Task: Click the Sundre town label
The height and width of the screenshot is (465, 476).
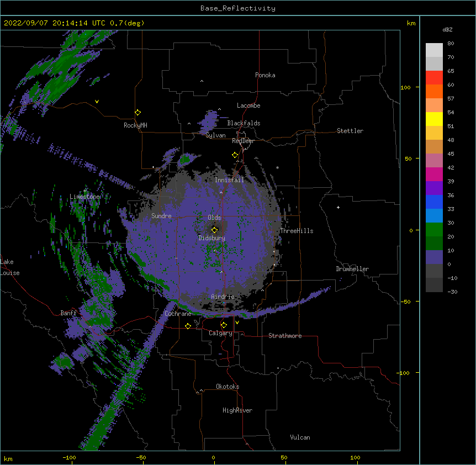Action: pos(161,216)
